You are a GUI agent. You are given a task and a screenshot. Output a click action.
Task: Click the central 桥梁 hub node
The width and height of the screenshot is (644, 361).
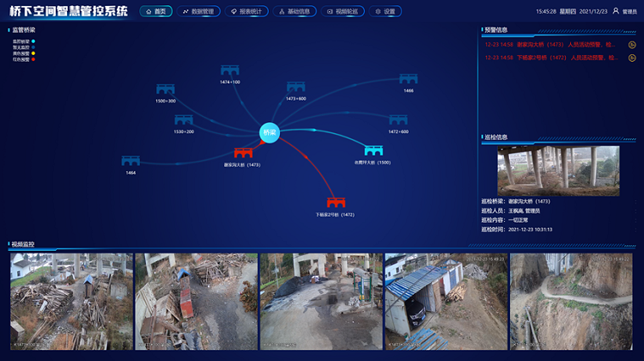click(x=270, y=132)
